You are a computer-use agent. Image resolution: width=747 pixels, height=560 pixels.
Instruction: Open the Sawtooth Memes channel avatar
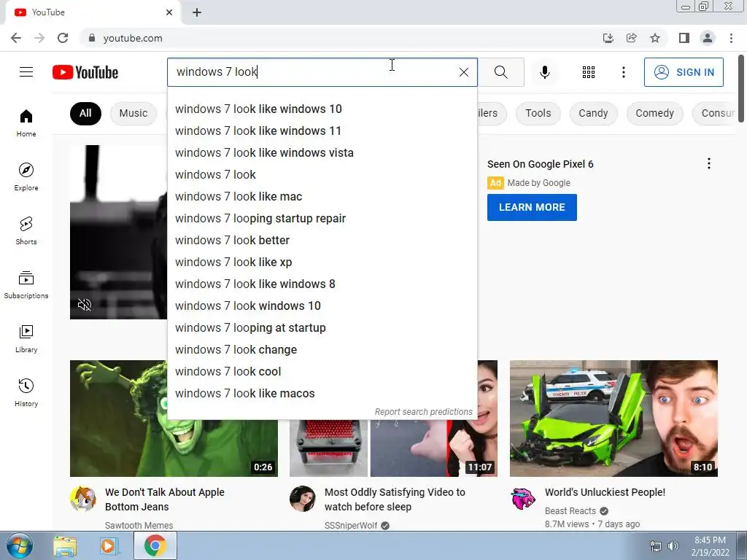pyautogui.click(x=83, y=499)
